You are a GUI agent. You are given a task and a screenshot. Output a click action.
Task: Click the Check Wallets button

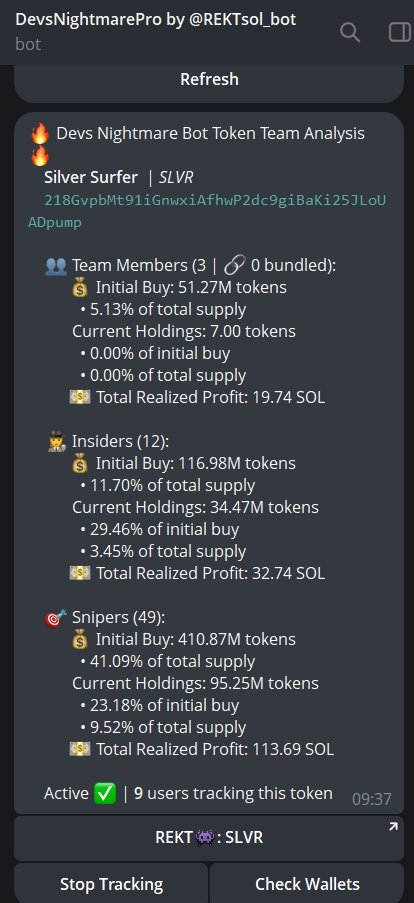click(307, 883)
